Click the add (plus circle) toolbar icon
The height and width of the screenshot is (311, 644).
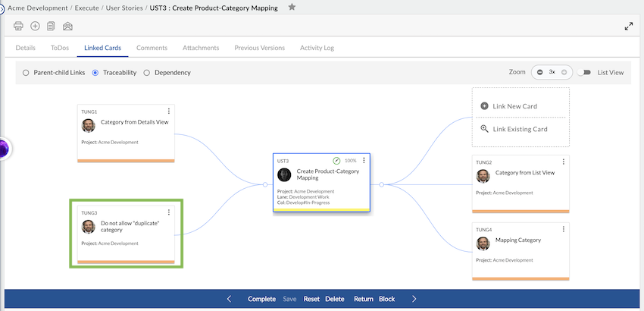[35, 27]
